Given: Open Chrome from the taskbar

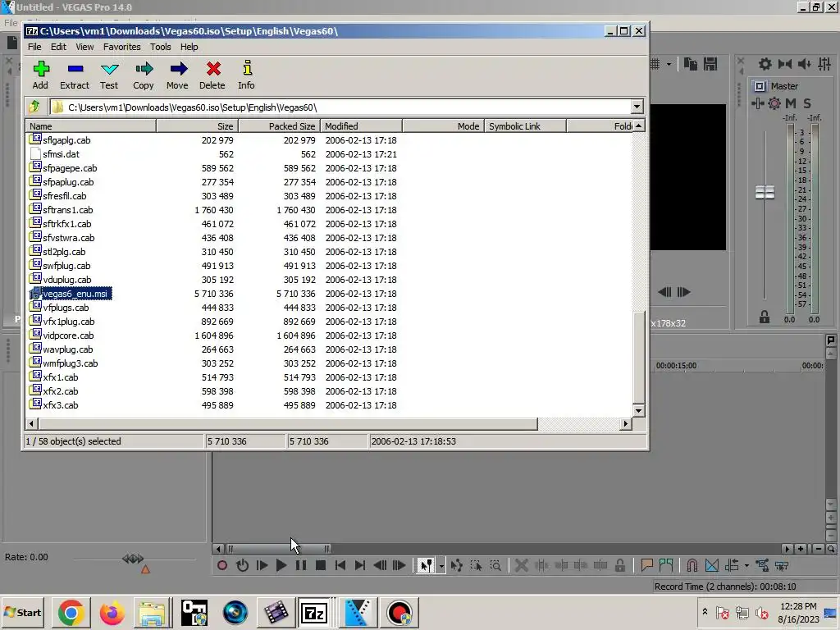Looking at the screenshot, I should pyautogui.click(x=71, y=613).
